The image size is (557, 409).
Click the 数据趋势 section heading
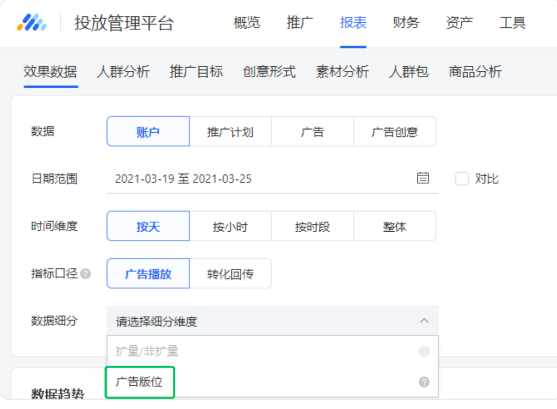tap(58, 393)
